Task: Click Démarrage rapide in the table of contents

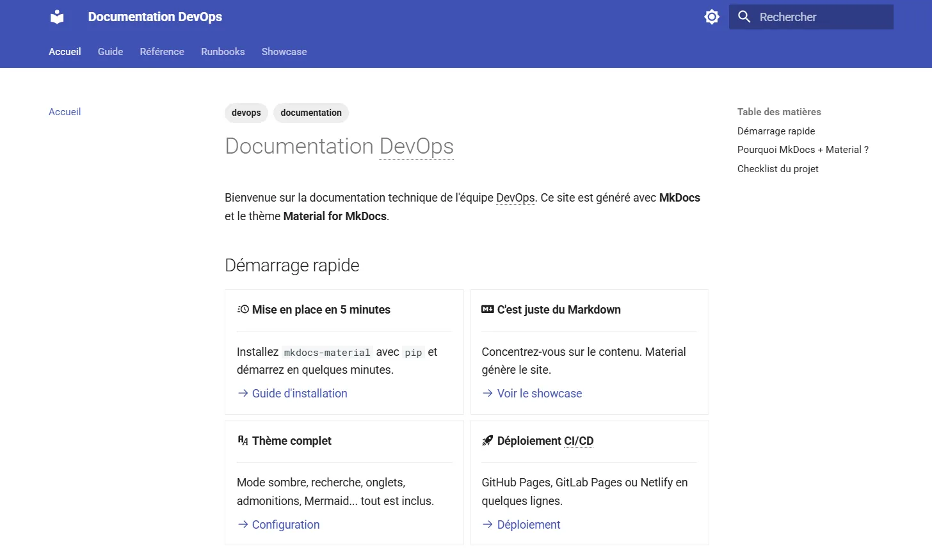Action: [x=776, y=131]
